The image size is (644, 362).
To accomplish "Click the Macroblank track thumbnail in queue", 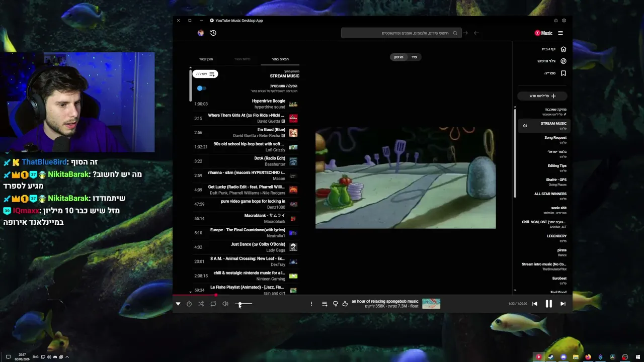I will coord(293,219).
